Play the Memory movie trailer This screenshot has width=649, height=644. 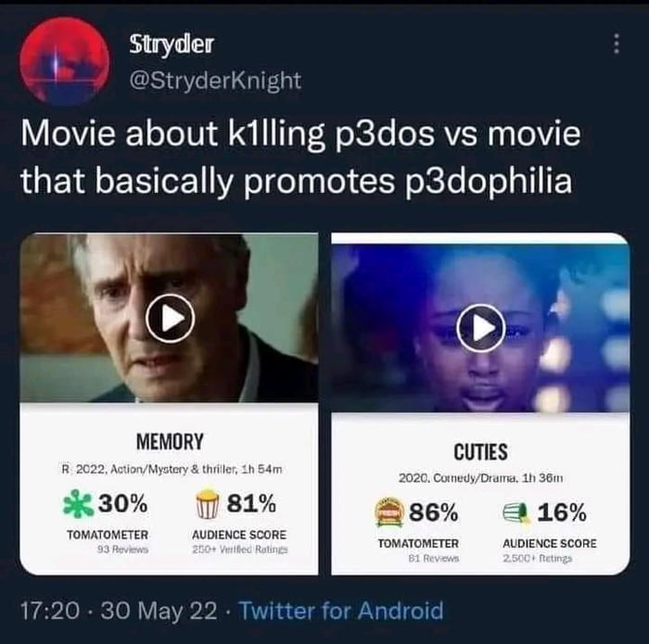170,318
